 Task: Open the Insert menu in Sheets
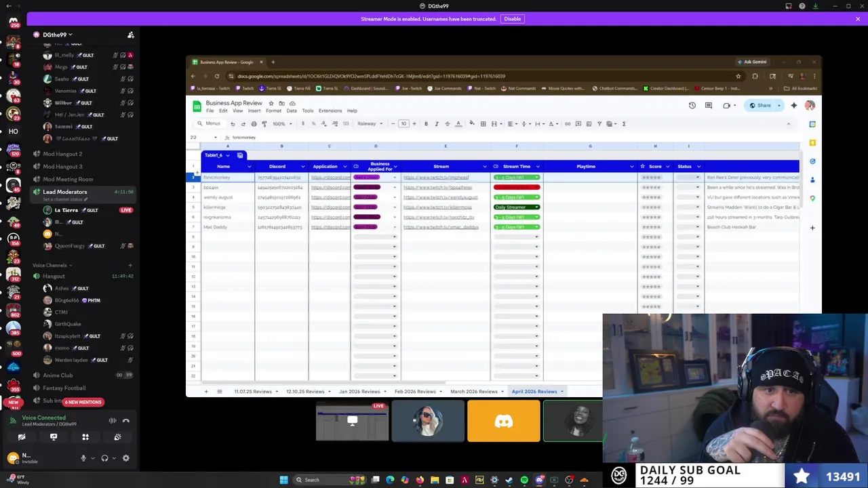254,111
